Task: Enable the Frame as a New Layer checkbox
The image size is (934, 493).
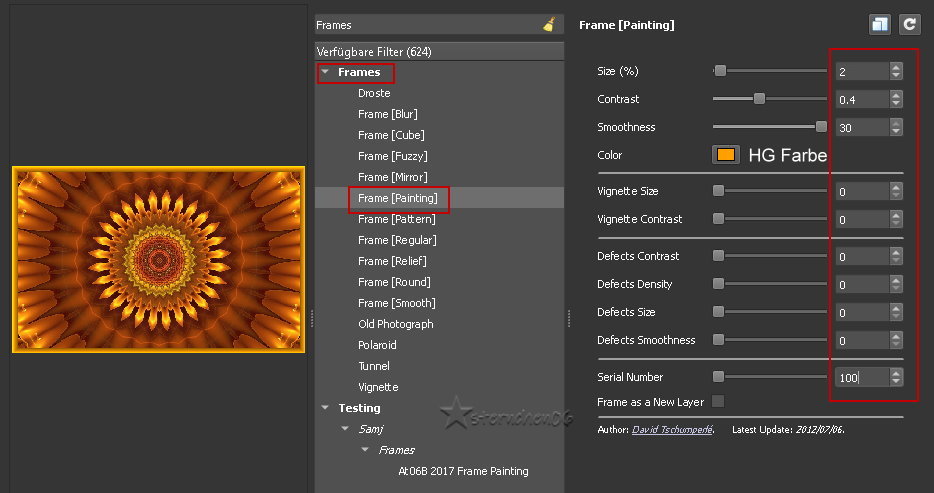Action: pos(718,402)
